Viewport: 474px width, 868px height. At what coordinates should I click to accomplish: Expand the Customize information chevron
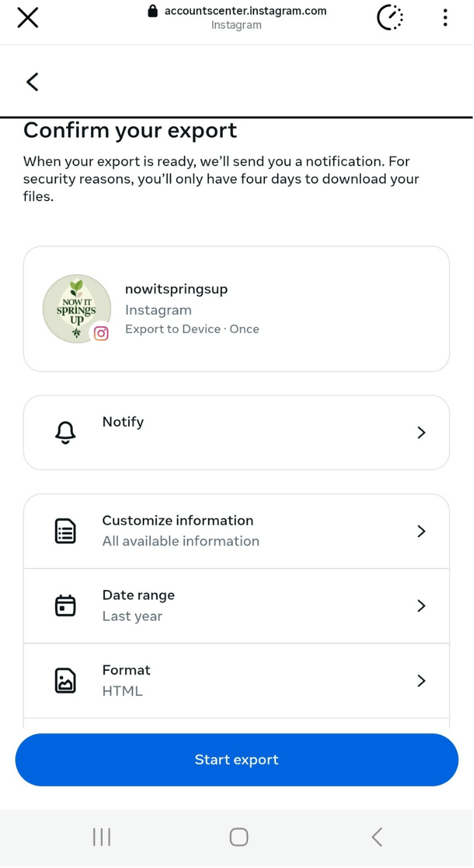coord(421,531)
